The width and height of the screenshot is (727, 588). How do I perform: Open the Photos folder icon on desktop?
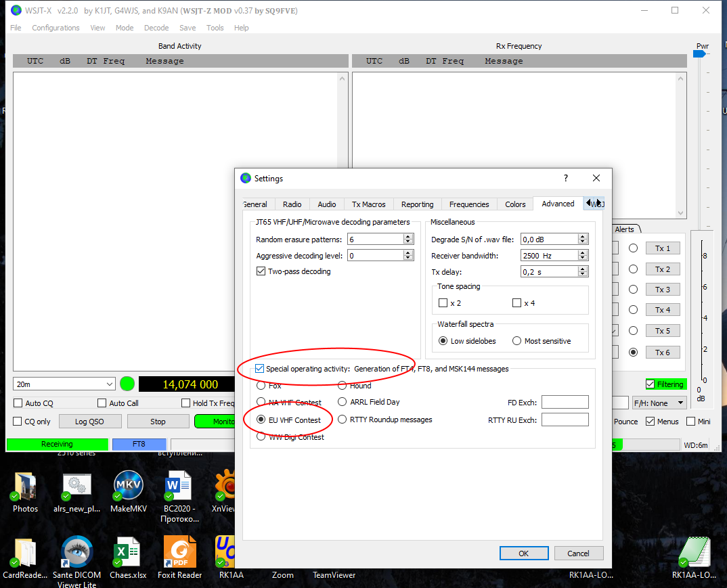[x=25, y=487]
